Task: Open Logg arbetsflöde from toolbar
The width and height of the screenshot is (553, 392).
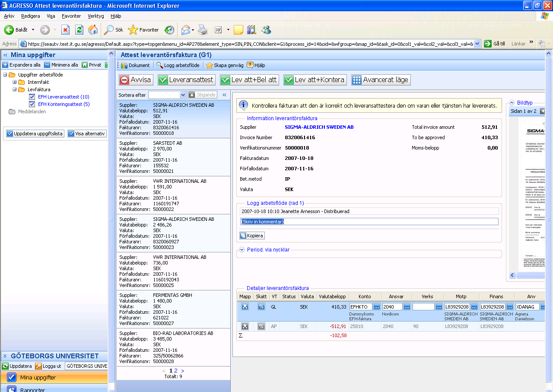Action: [x=178, y=65]
